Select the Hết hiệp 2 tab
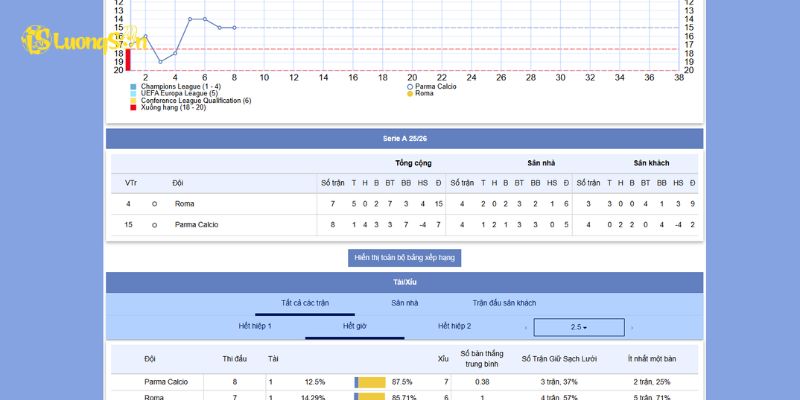Screen dimensions: 800x400 tap(454, 327)
